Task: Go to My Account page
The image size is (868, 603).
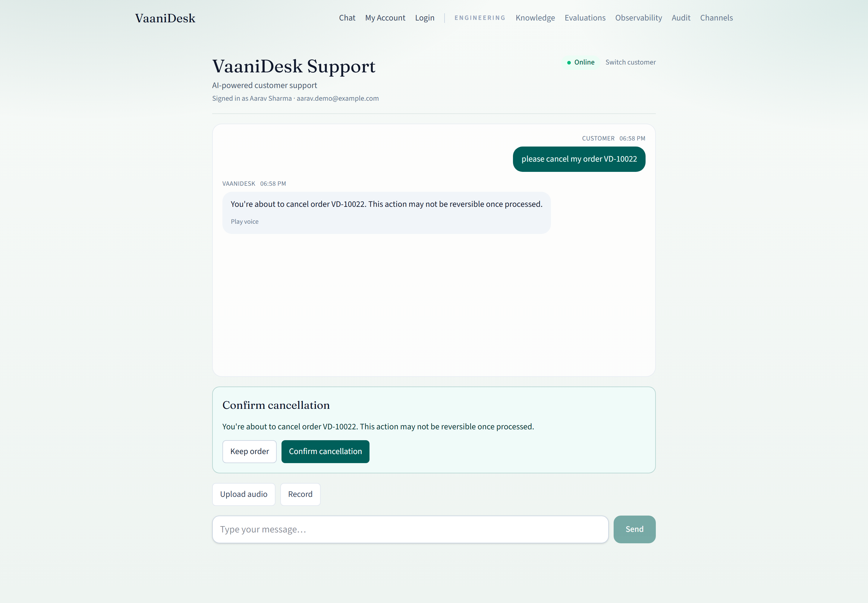Action: point(385,18)
